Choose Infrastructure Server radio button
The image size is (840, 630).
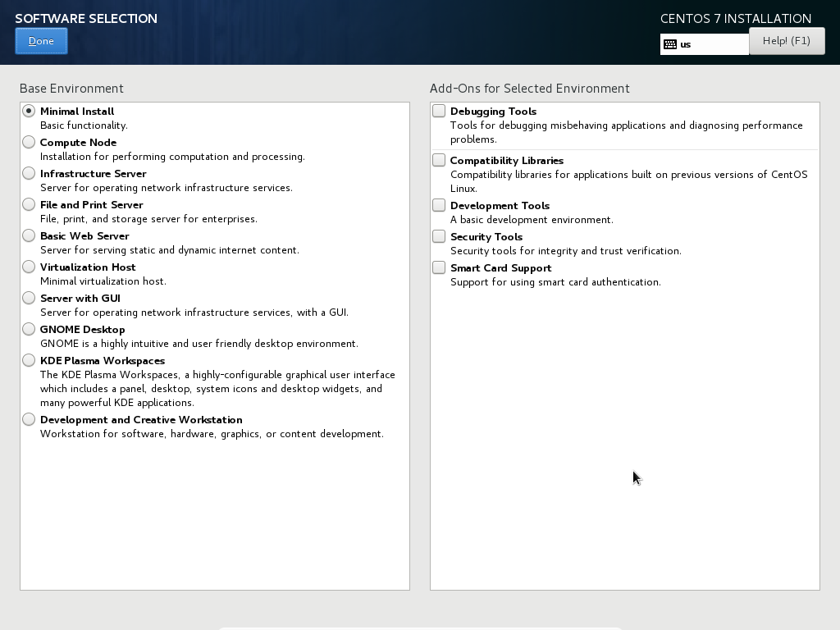(29, 173)
